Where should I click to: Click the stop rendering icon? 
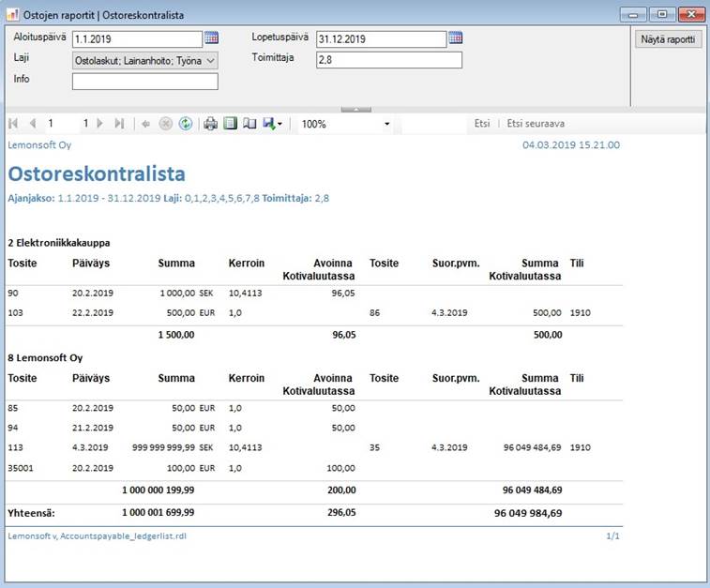[166, 124]
